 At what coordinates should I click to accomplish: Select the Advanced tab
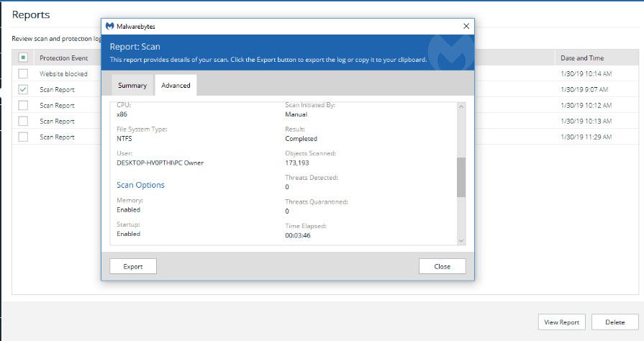[x=176, y=86]
